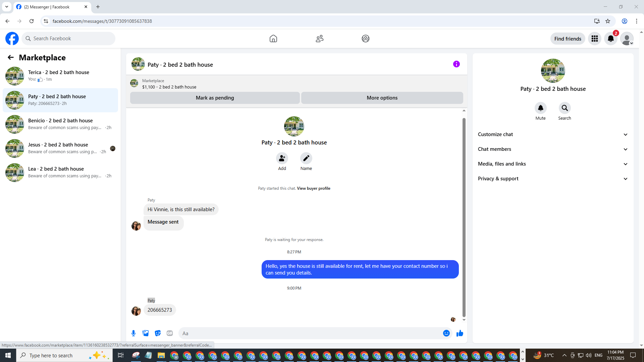644x362 pixels.
Task: Open the Benicio conversation
Action: pyautogui.click(x=60, y=124)
